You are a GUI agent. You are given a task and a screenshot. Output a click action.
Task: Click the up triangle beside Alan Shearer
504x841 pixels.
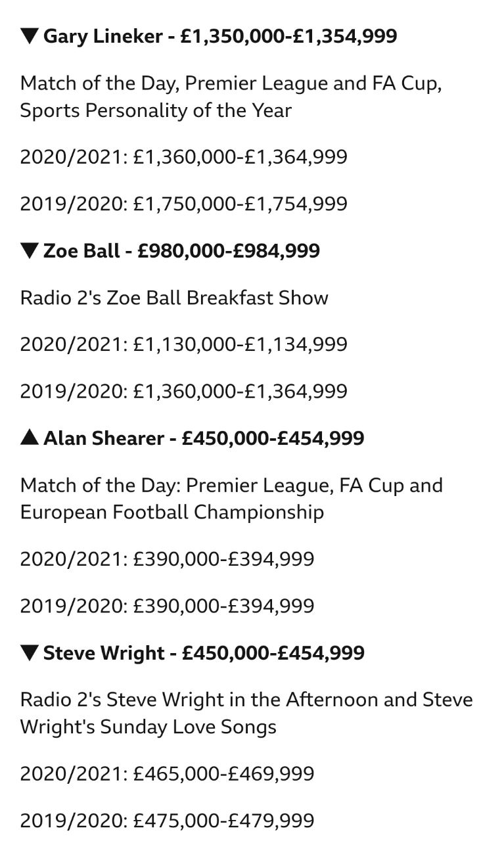coord(30,438)
